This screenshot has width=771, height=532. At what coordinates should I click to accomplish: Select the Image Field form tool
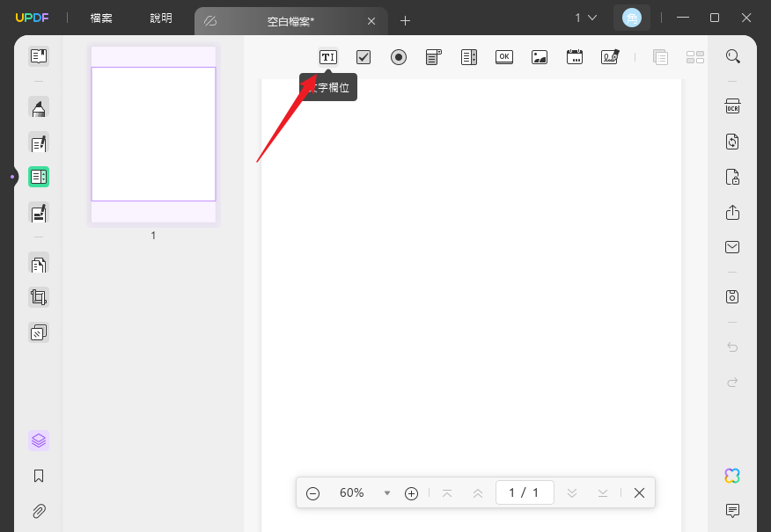coord(540,57)
